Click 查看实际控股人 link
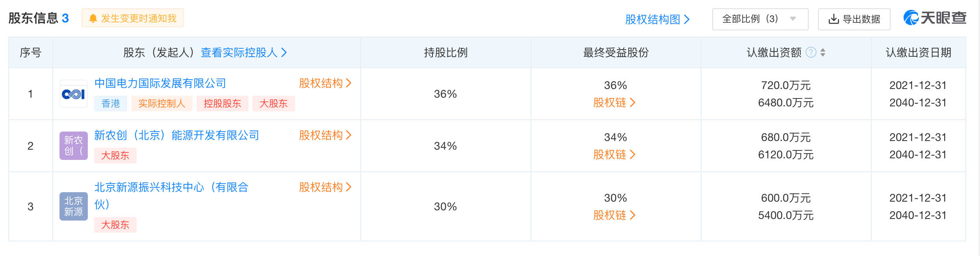Screen dimensions: 980x256 tap(243, 52)
